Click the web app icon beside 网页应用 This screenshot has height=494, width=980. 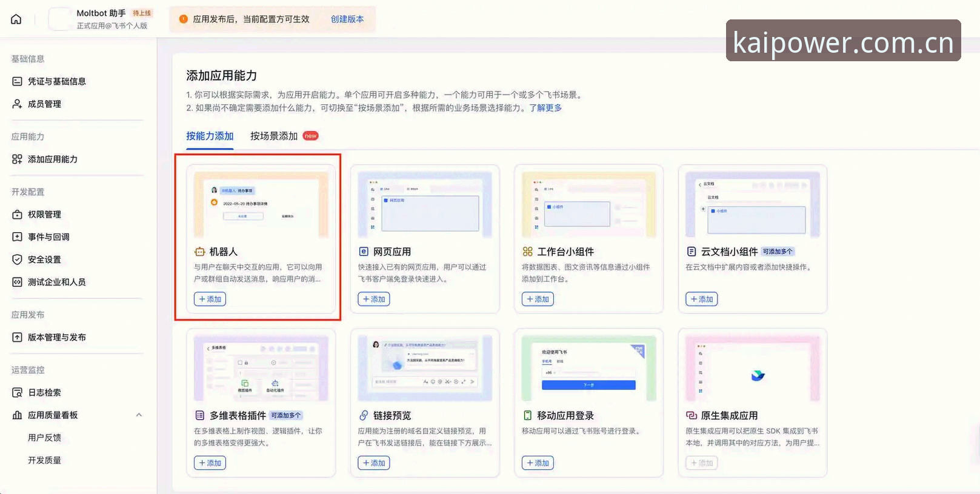[x=364, y=252]
